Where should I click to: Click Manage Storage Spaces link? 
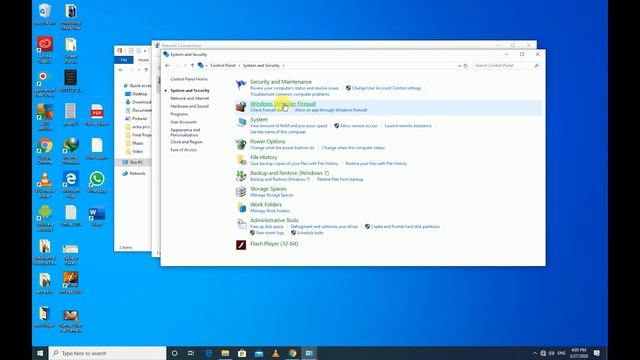tap(272, 195)
